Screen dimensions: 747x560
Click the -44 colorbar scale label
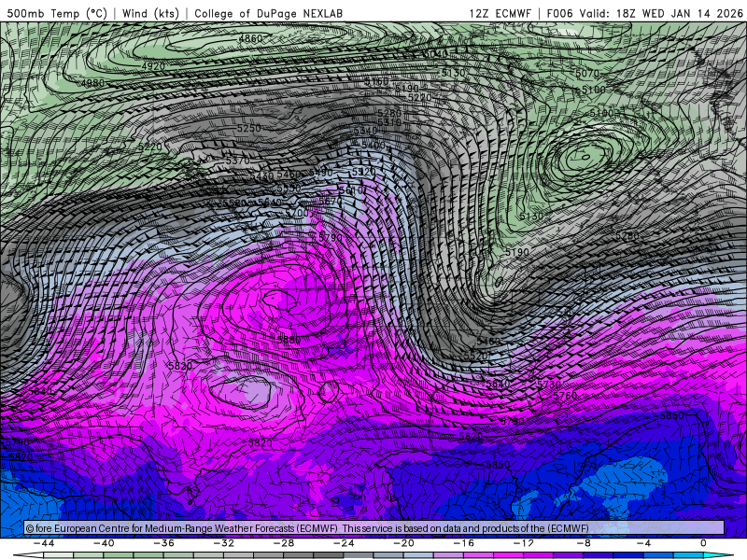coord(44,543)
